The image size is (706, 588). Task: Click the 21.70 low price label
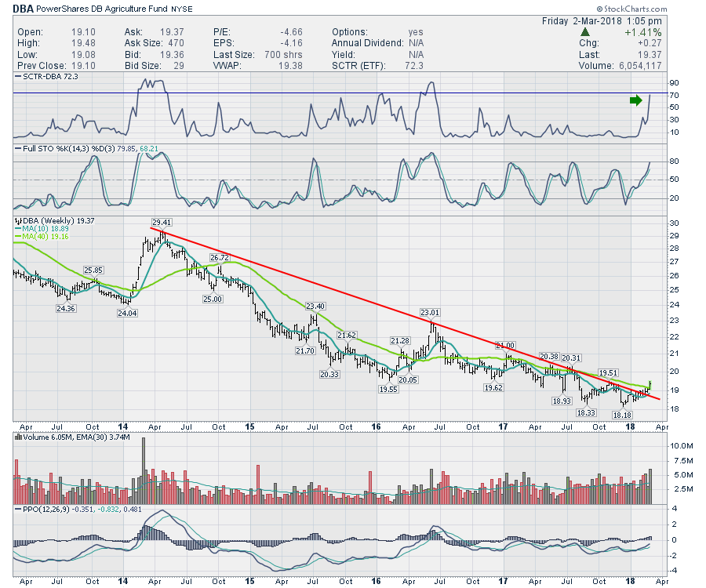pos(305,351)
